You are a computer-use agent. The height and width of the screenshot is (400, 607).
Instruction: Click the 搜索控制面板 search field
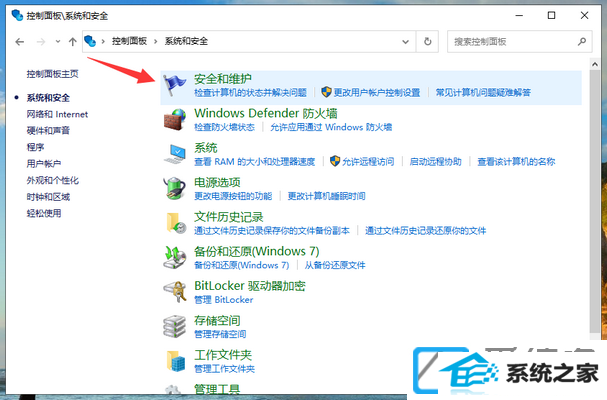click(x=520, y=41)
